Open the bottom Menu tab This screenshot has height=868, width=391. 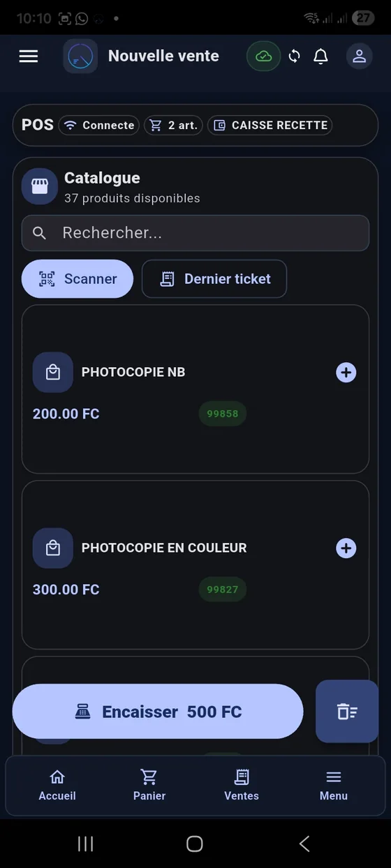tap(334, 786)
